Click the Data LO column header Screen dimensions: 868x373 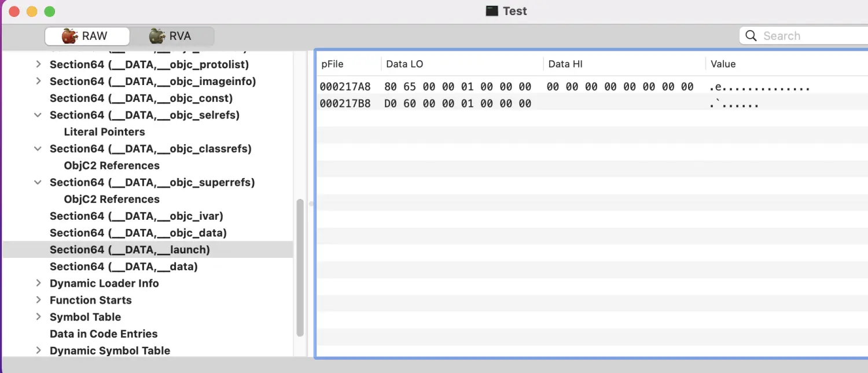(404, 64)
